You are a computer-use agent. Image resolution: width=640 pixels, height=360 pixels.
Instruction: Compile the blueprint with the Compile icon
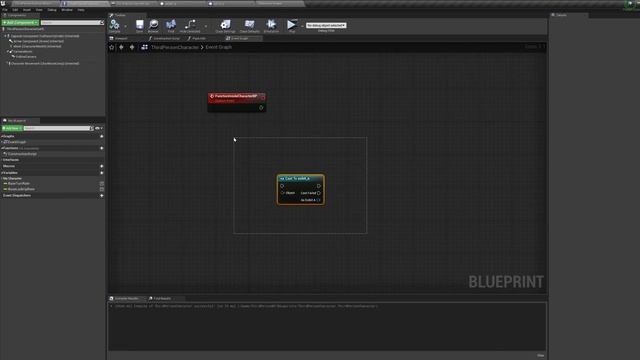coord(114,25)
